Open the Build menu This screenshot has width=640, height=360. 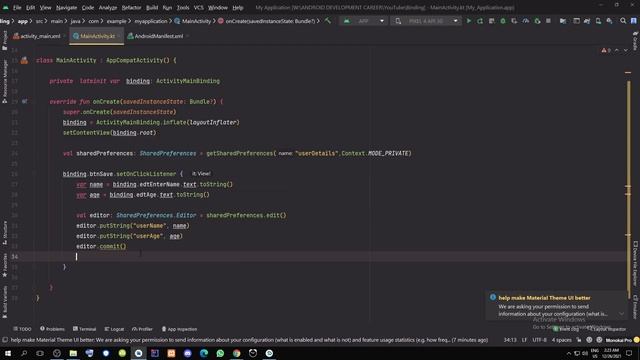click(x=152, y=7)
